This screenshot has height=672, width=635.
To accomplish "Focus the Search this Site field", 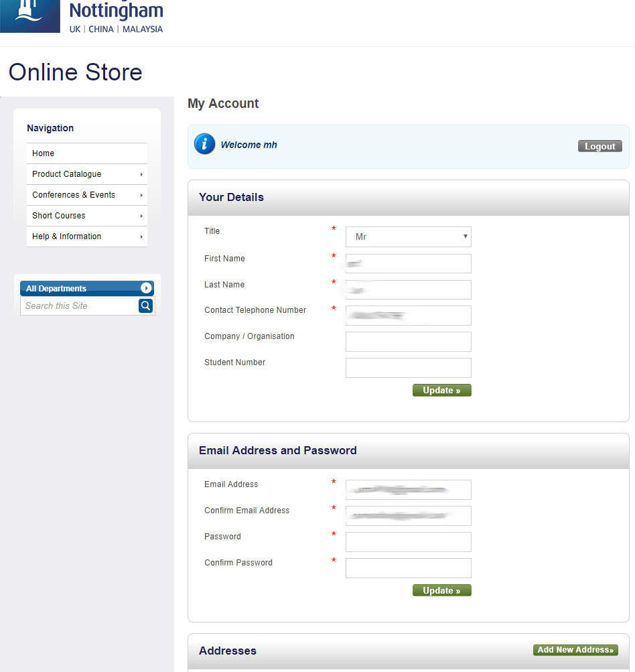I will coord(79,306).
